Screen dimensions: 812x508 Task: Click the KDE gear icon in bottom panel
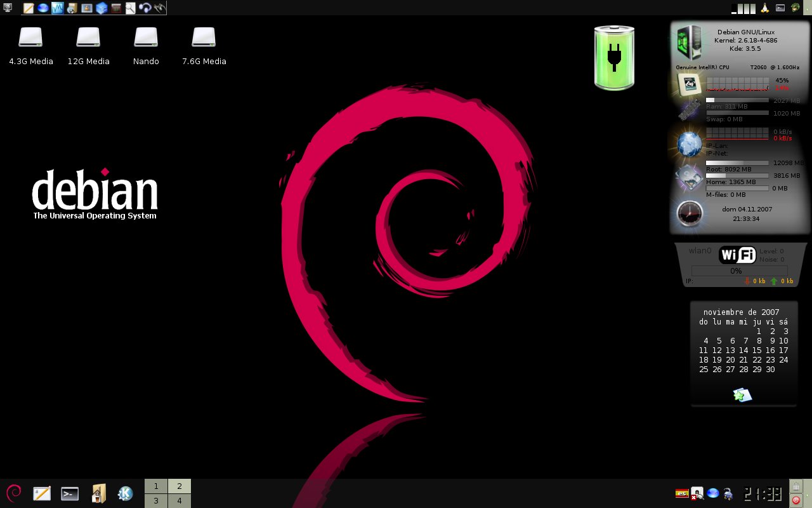[x=126, y=493]
